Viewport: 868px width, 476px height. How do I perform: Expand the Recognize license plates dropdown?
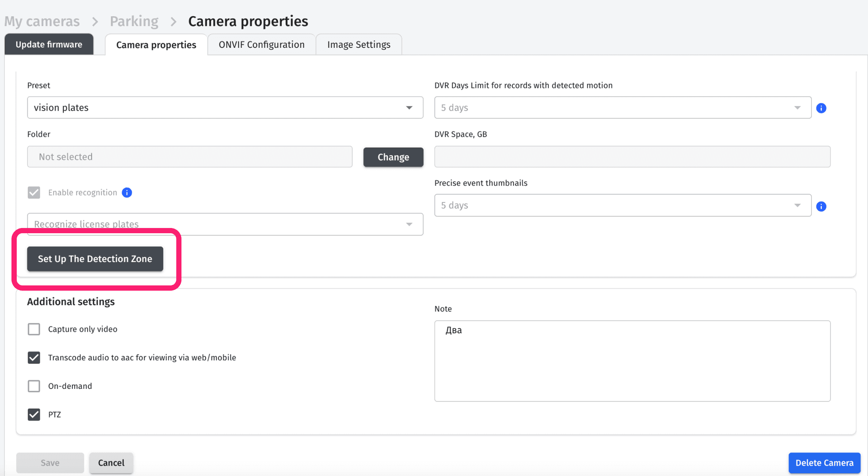pos(225,224)
